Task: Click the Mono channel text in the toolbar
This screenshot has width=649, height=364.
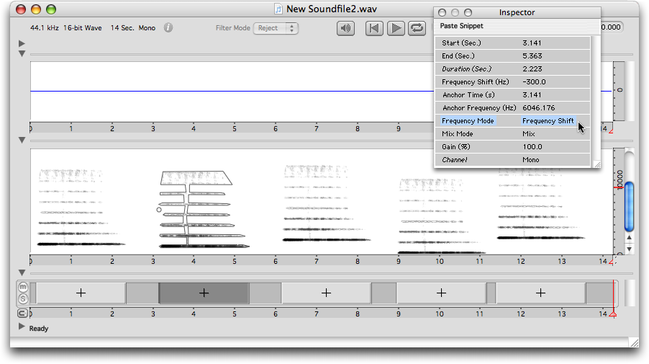Action: [147, 28]
